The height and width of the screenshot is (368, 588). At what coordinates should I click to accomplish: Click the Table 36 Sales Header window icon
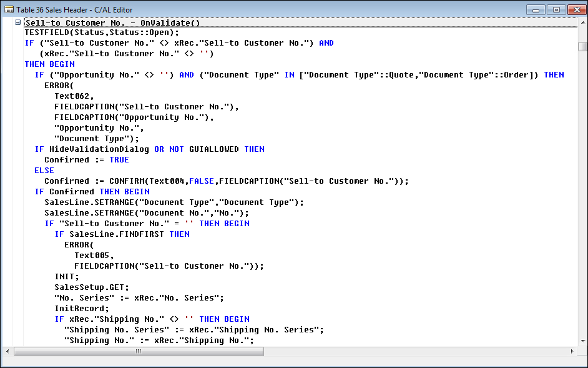tap(9, 10)
